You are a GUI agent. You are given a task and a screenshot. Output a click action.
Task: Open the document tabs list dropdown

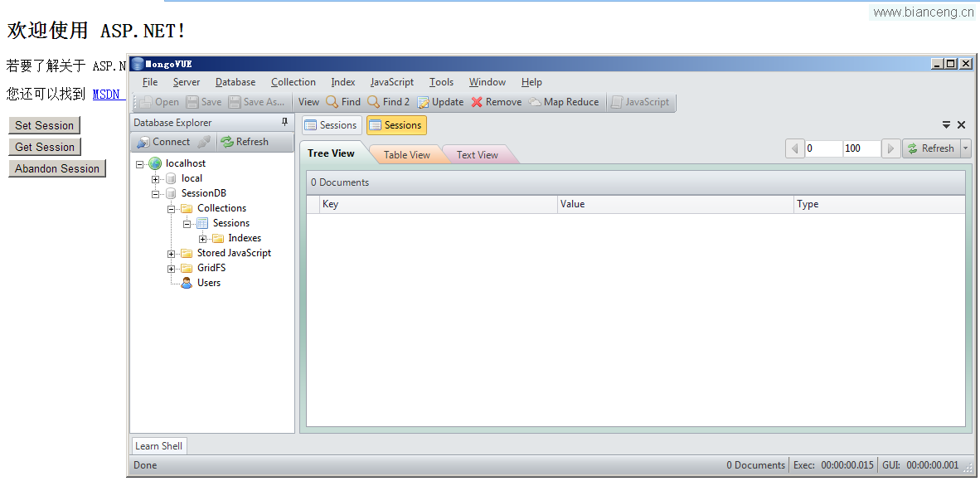(946, 124)
